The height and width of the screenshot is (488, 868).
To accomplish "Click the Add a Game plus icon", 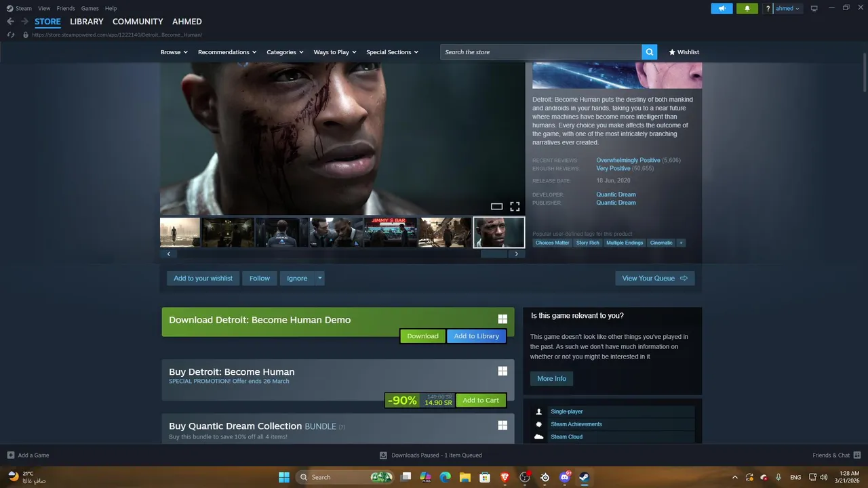I will click(10, 455).
